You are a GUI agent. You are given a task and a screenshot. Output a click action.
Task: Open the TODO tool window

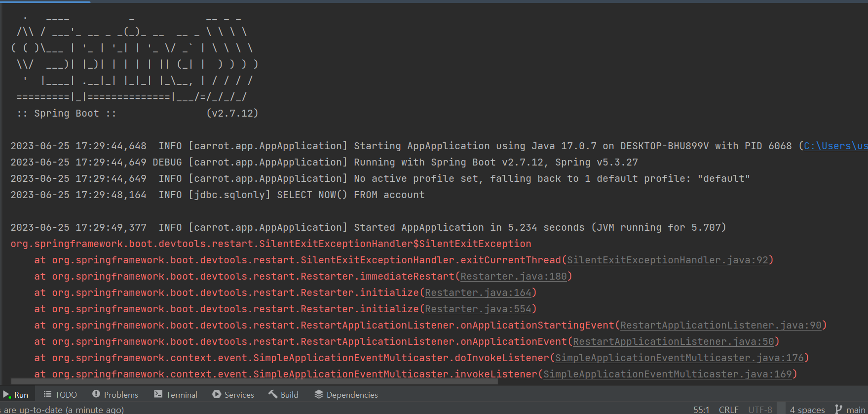coord(60,395)
